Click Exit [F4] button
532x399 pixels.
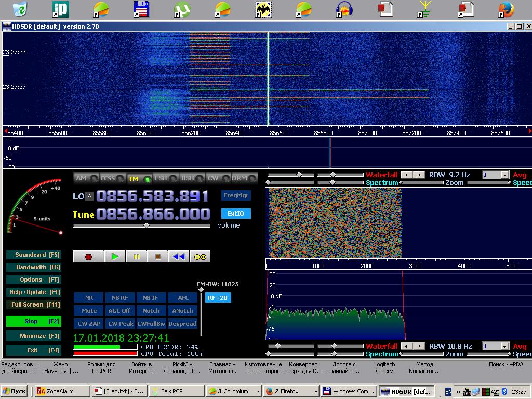[x=34, y=350]
